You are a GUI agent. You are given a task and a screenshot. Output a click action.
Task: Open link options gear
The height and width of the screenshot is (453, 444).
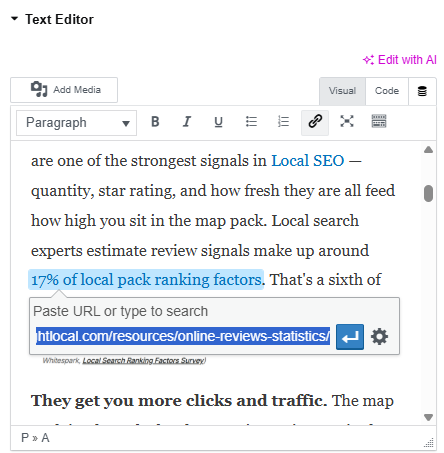379,337
